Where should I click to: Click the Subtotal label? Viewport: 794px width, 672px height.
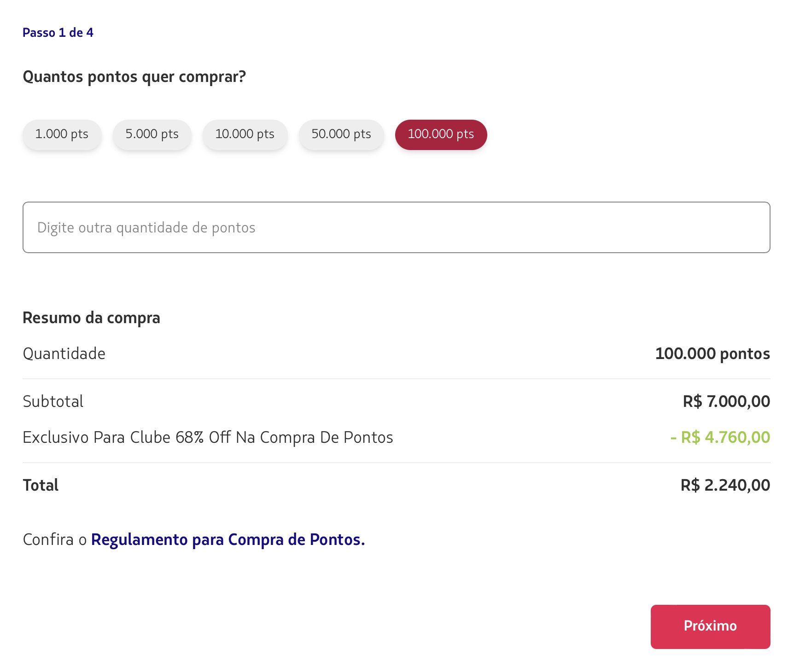53,401
